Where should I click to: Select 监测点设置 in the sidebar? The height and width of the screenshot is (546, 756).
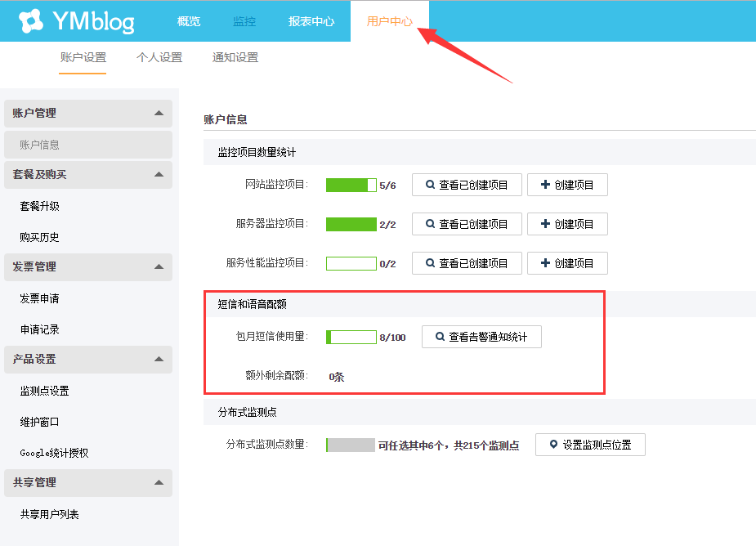click(x=44, y=391)
